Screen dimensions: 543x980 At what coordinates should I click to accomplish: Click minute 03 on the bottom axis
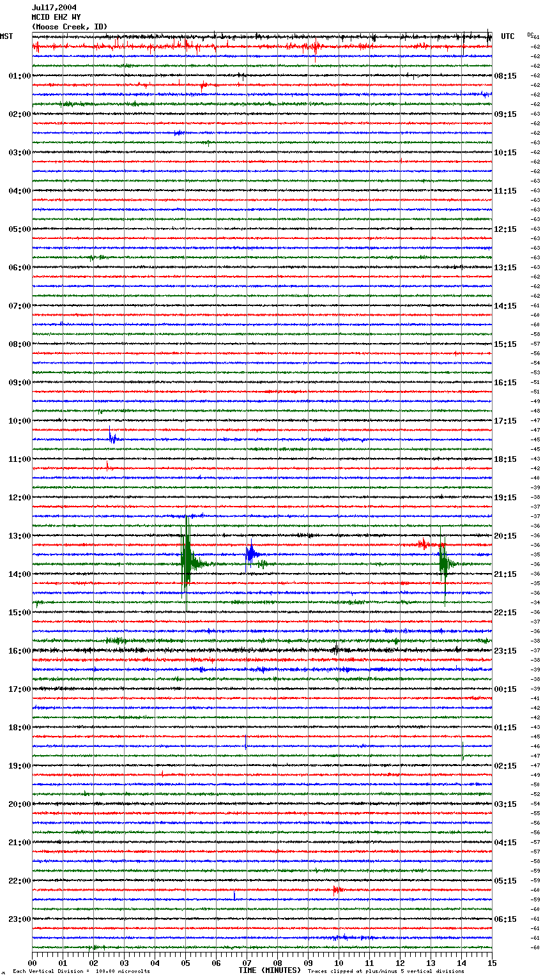[x=124, y=963]
